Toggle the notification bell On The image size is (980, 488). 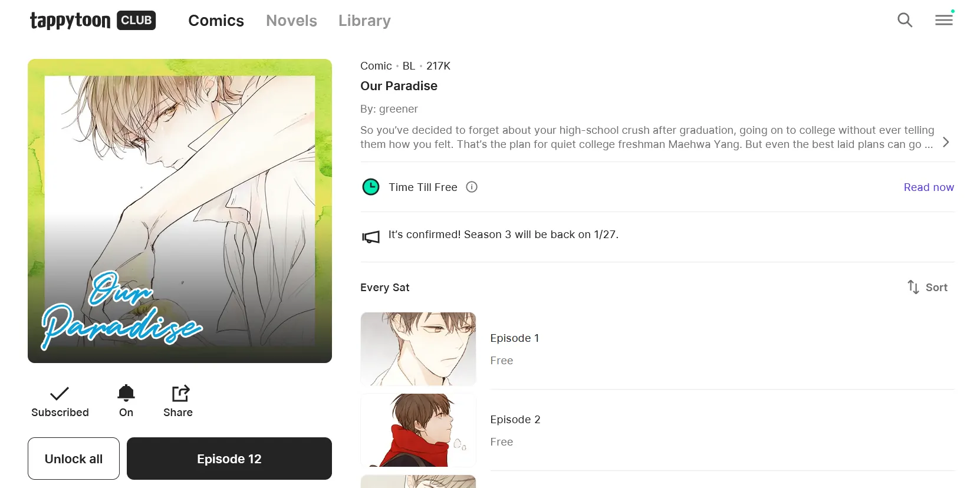coord(126,393)
